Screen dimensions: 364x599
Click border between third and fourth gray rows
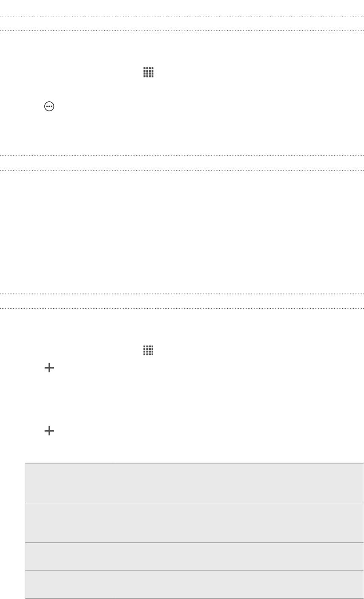click(x=194, y=570)
